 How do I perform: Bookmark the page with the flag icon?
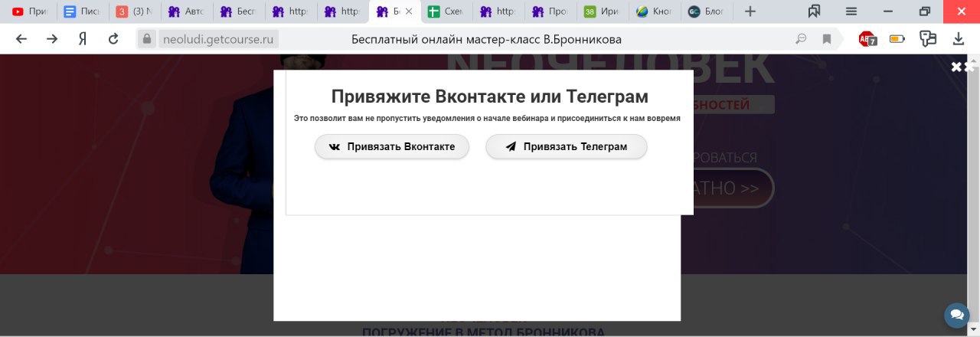(x=827, y=39)
